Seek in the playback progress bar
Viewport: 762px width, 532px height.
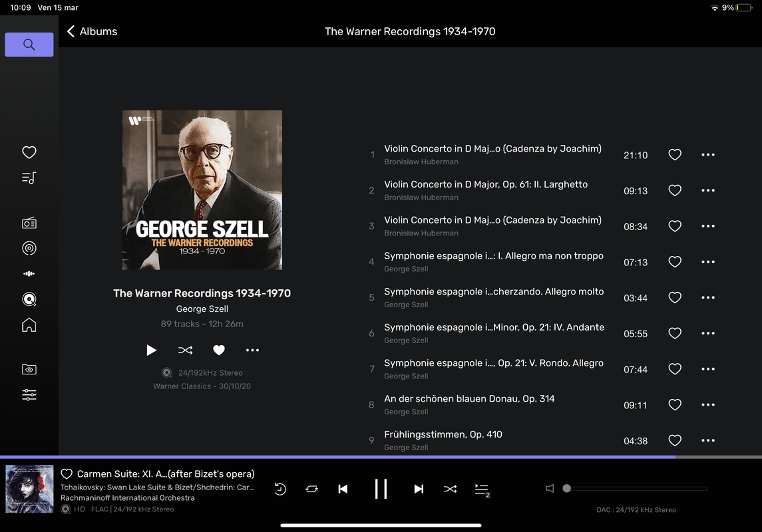point(381,457)
